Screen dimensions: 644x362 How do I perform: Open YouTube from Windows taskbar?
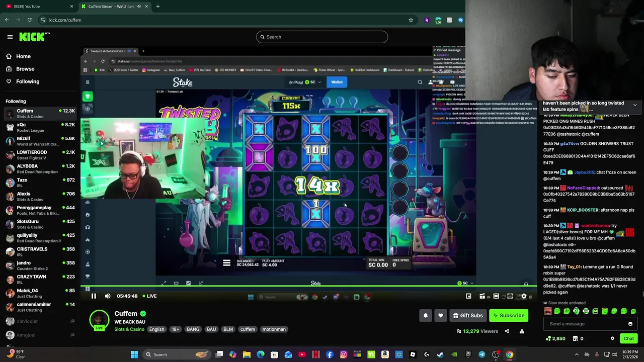(x=302, y=355)
